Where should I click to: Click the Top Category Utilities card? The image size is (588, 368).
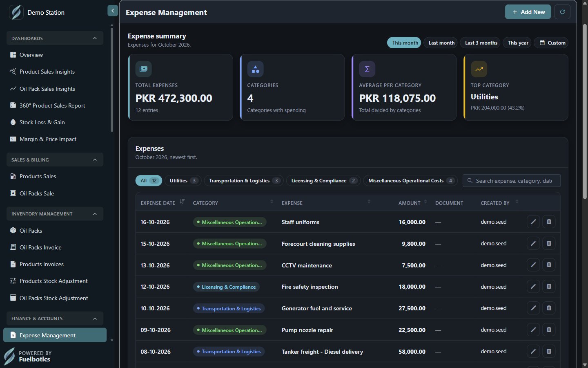tap(516, 87)
